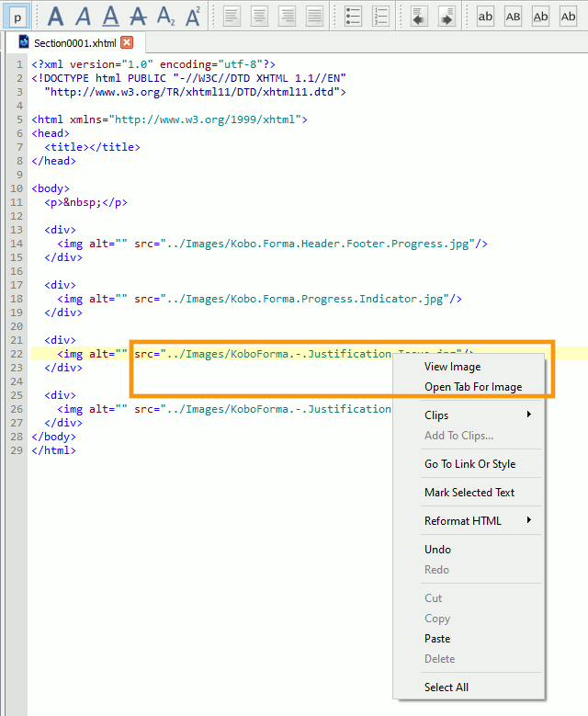The image size is (588, 716).
Task: Click the xmlns URL on line 5
Action: (205, 119)
